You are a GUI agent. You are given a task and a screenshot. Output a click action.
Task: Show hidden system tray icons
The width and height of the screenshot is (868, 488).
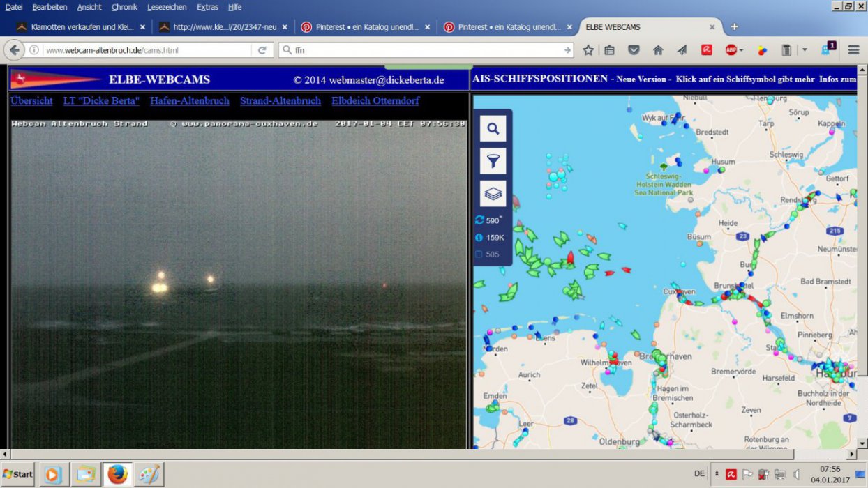click(717, 474)
